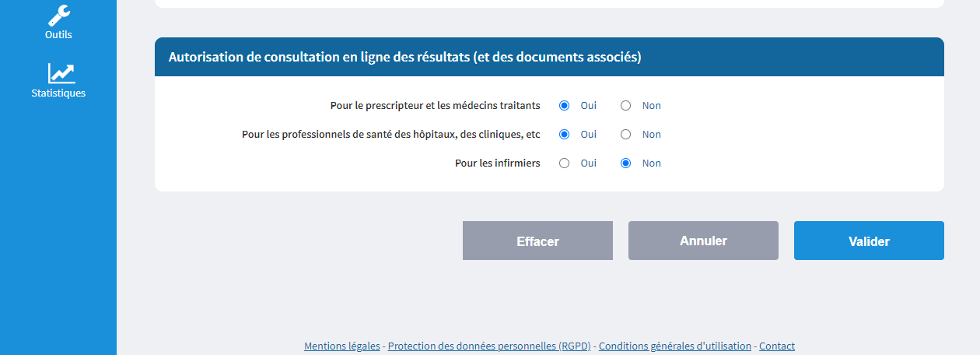Click the Statistiques line chart icon
This screenshot has width=980, height=355.
(61, 73)
